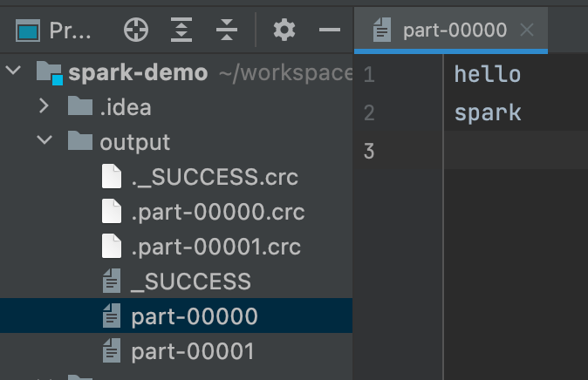Select the _SUCCESS file in tree
Screen dimensions: 588x380
point(190,282)
